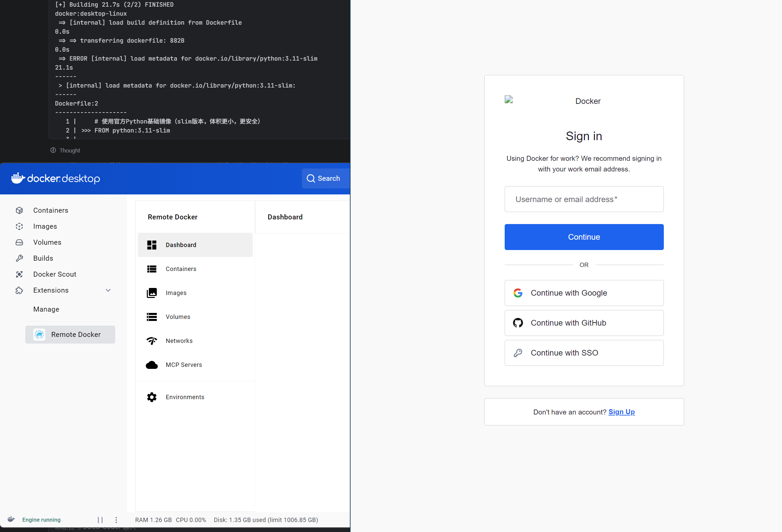Open engine options three-dot menu
782x532 pixels.
click(116, 520)
